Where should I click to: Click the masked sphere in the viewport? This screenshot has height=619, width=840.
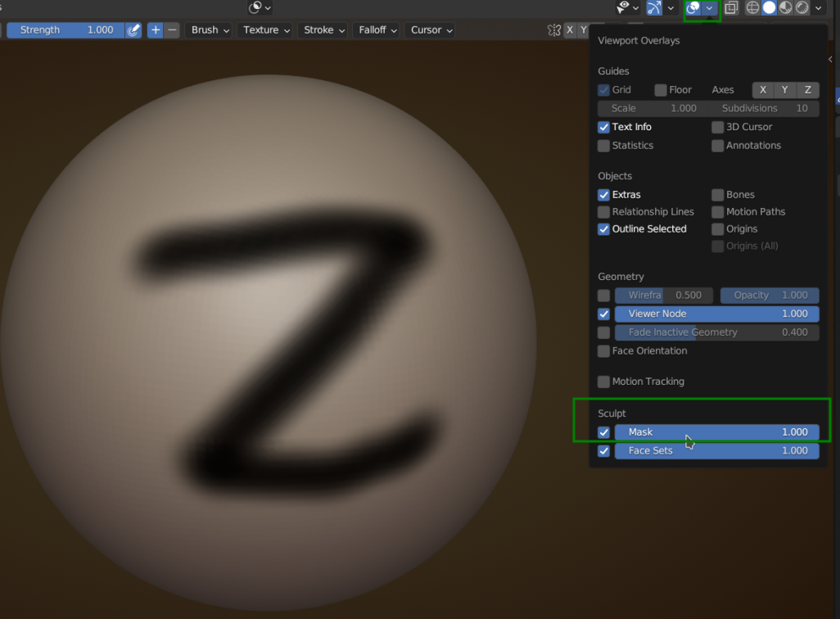click(x=268, y=343)
